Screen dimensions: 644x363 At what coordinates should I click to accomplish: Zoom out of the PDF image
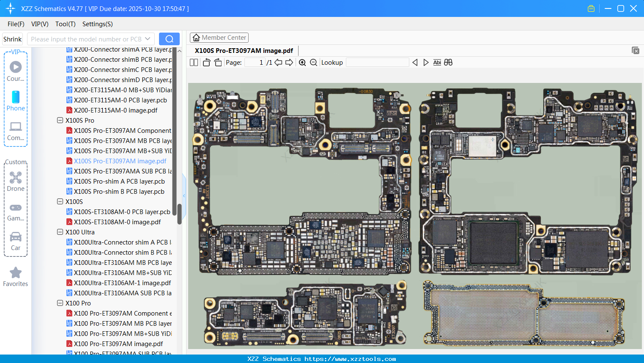[313, 62]
